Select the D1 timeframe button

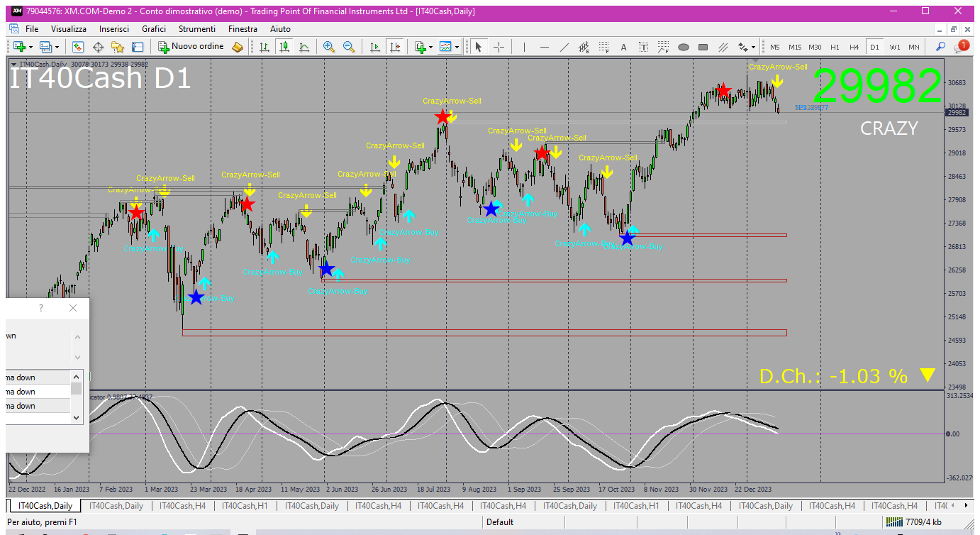tap(874, 47)
